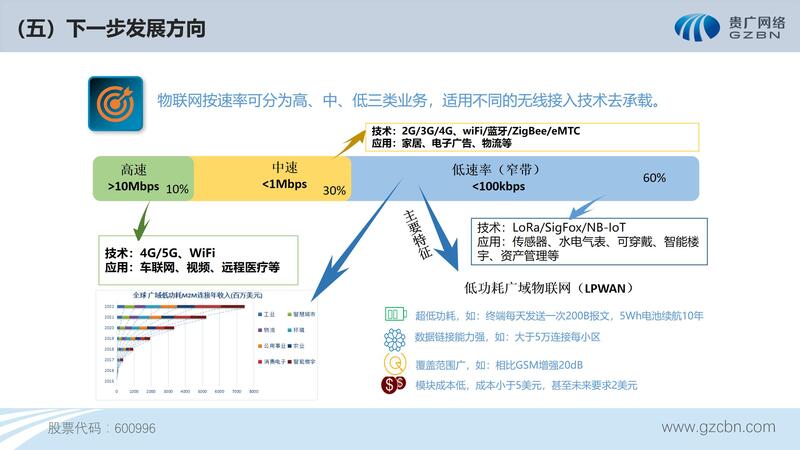Click the 低功耗广域物联网 (LPWAN) heading

coord(550,288)
